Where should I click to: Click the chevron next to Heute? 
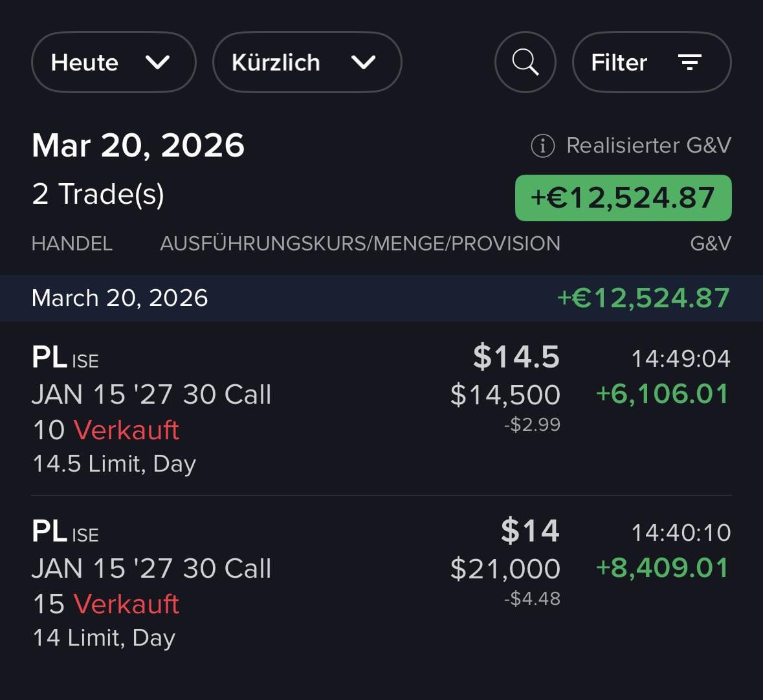pyautogui.click(x=157, y=63)
